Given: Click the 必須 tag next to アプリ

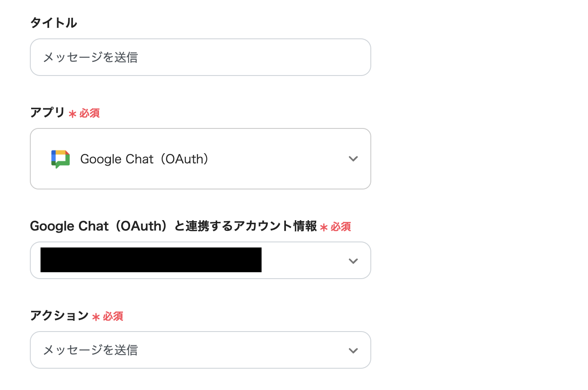Looking at the screenshot, I should point(90,114).
